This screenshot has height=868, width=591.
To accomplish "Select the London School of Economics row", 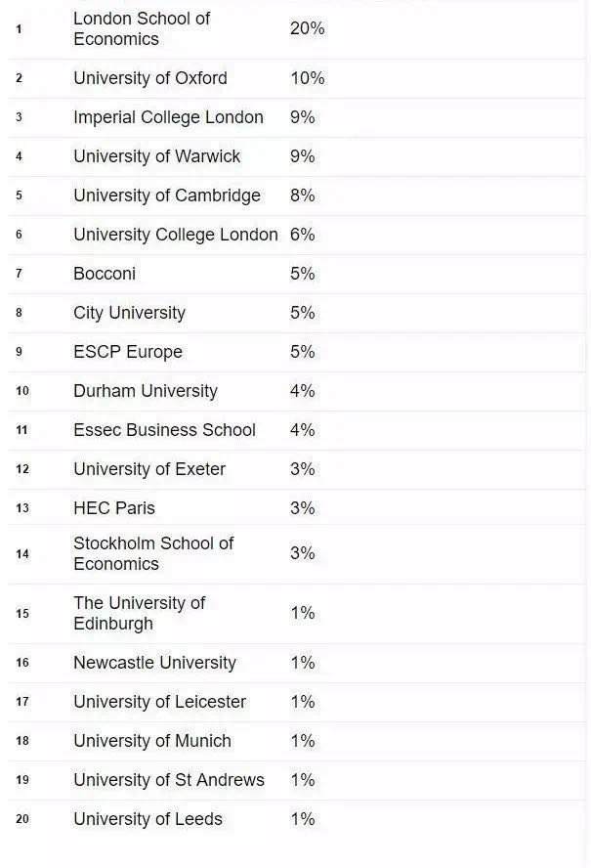I will pyautogui.click(x=297, y=28).
